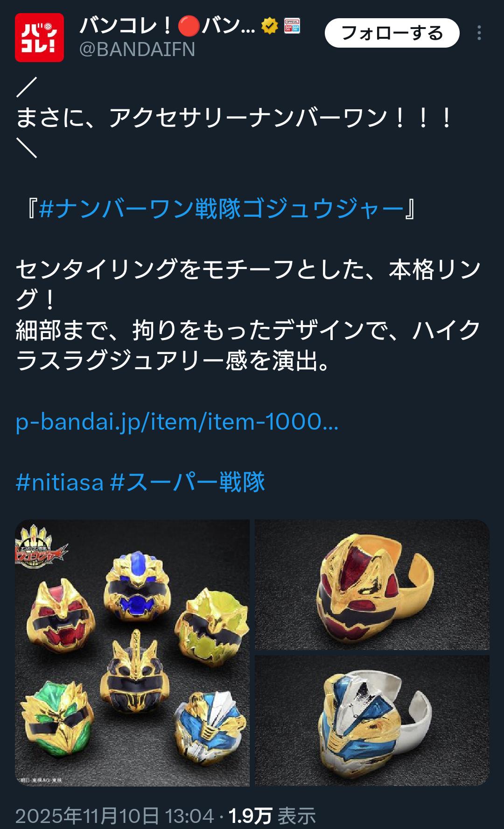This screenshot has height=829, width=504.
Task: Click the Bandai official affiliate badge
Action: pyautogui.click(x=292, y=26)
